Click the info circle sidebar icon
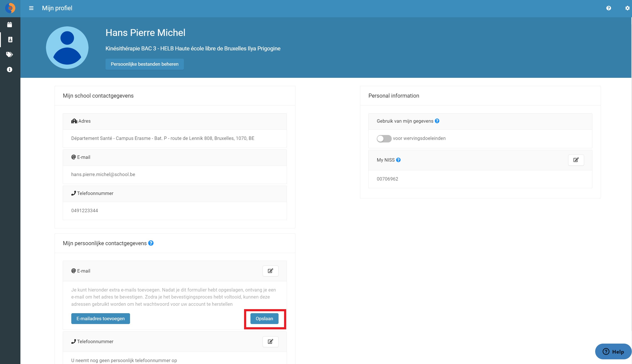The height and width of the screenshot is (364, 632). (10, 70)
